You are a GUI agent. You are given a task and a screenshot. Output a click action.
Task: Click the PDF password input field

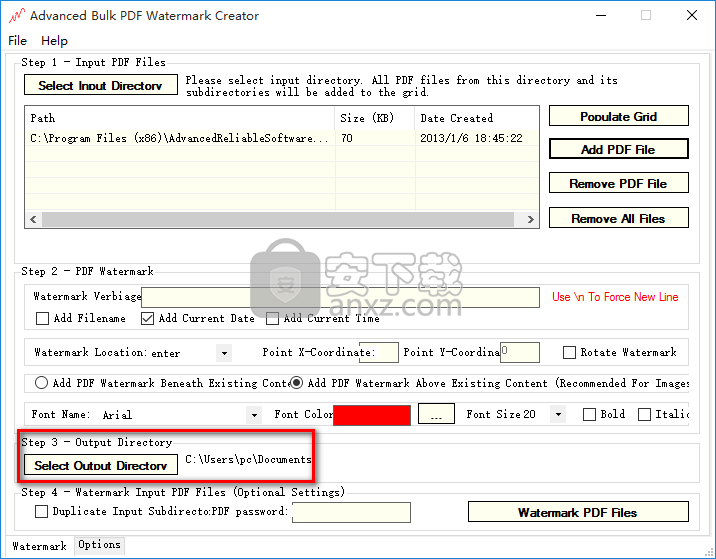click(351, 512)
